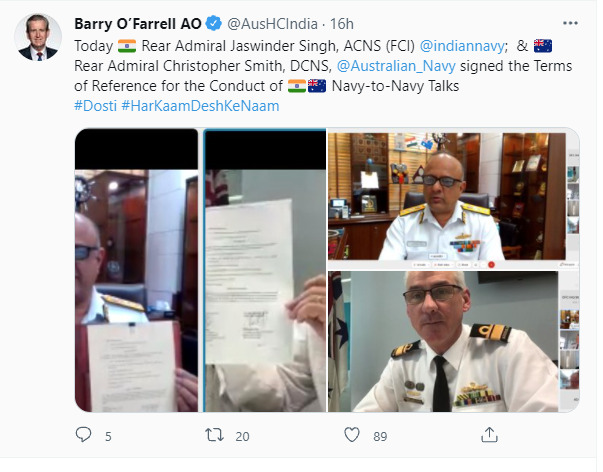Open the #HarKaamDeshKeNaam hashtag
The image size is (603, 472).
pyautogui.click(x=200, y=106)
